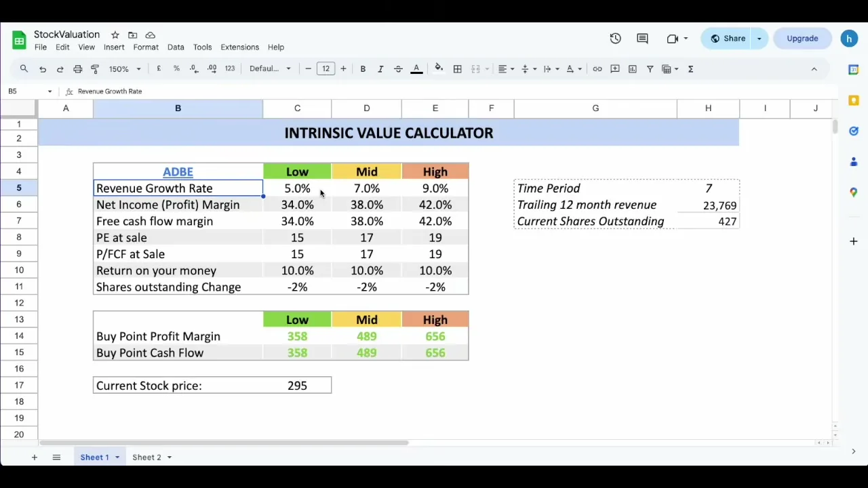Move the document to a folder
The height and width of the screenshot is (488, 868).
132,35
